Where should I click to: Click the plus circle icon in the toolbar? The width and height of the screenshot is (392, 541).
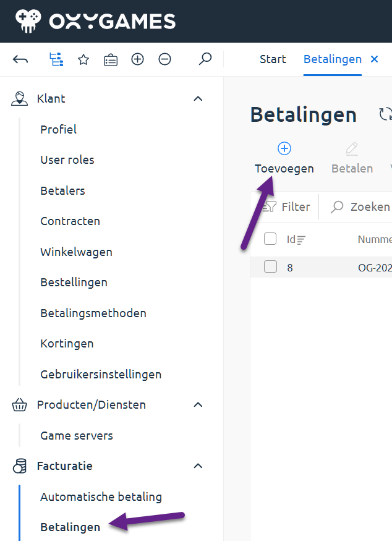click(x=137, y=59)
